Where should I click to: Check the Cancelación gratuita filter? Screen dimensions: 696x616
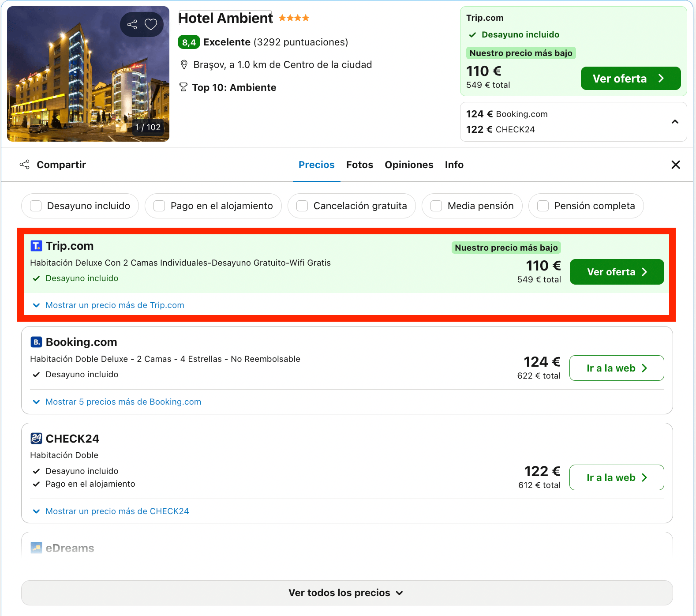pyautogui.click(x=302, y=206)
